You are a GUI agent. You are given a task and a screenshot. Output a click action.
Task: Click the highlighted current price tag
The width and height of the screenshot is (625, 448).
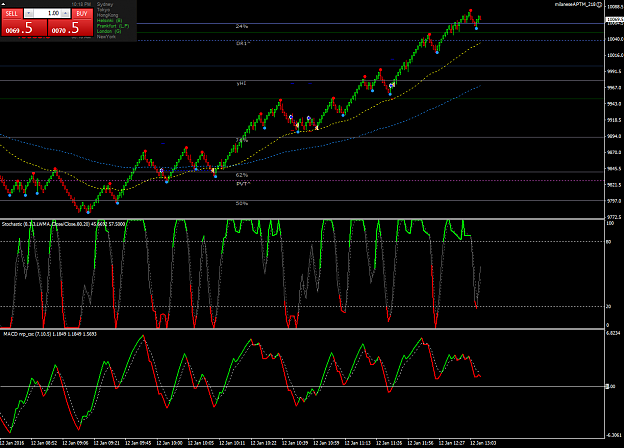(615, 19)
